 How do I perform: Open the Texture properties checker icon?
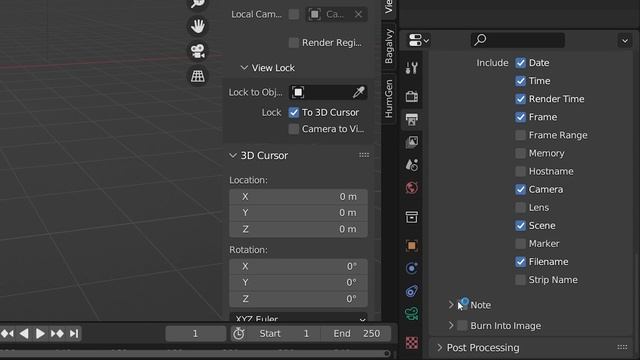[x=411, y=342]
